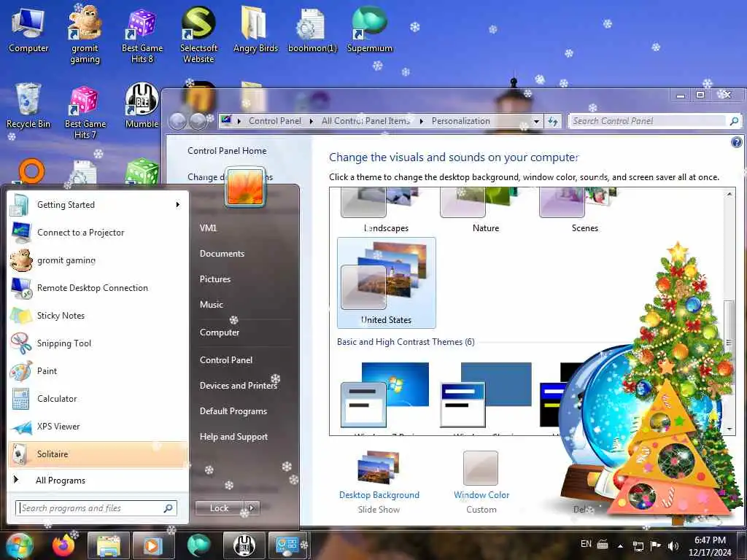Click the Back navigation arrow

pyautogui.click(x=178, y=121)
